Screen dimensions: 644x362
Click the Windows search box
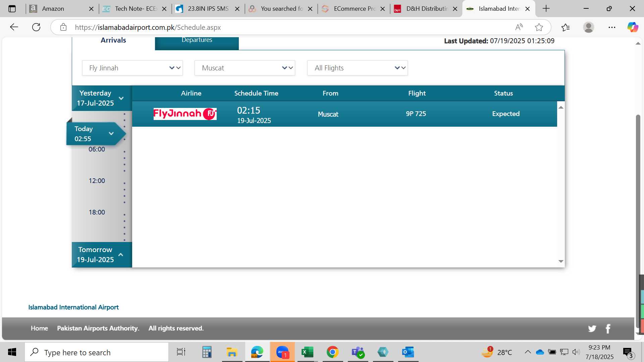(97, 352)
